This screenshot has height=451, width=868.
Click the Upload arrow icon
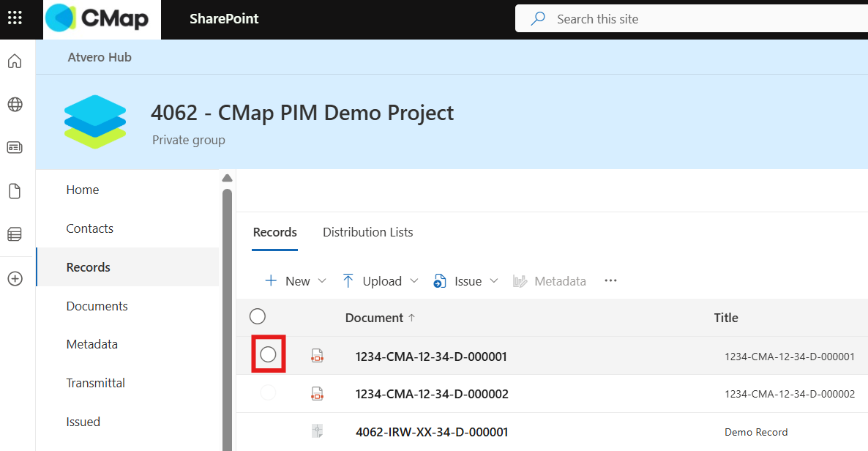[x=348, y=281]
